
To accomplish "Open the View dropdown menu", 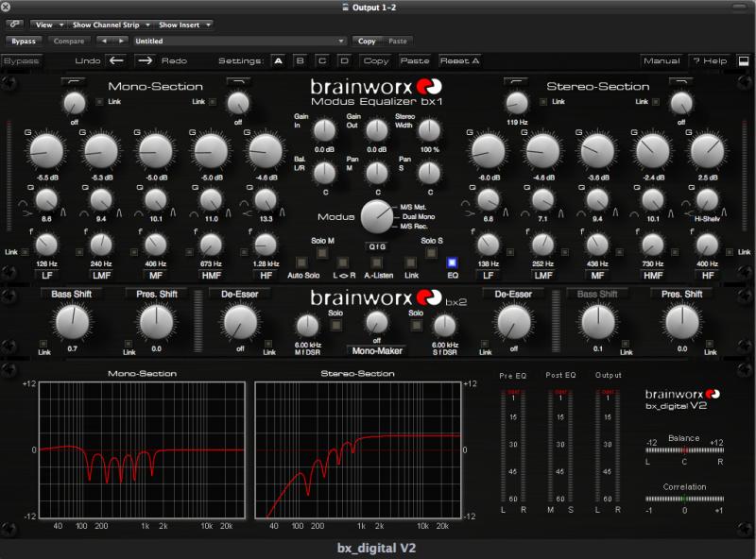I will click(47, 25).
